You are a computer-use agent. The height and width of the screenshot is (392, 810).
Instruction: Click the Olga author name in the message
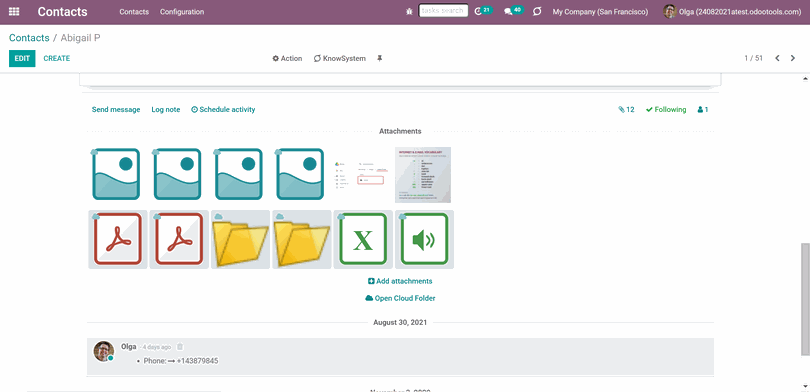129,347
